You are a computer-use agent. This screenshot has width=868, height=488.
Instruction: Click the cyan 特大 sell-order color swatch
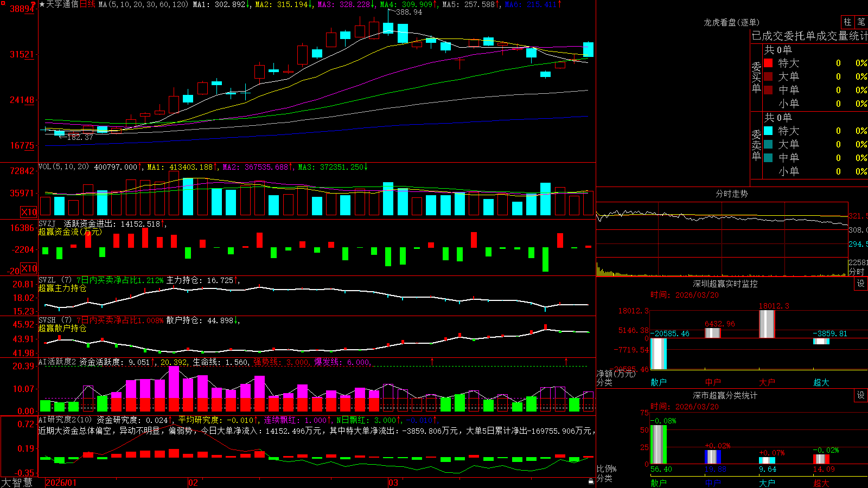coord(768,131)
